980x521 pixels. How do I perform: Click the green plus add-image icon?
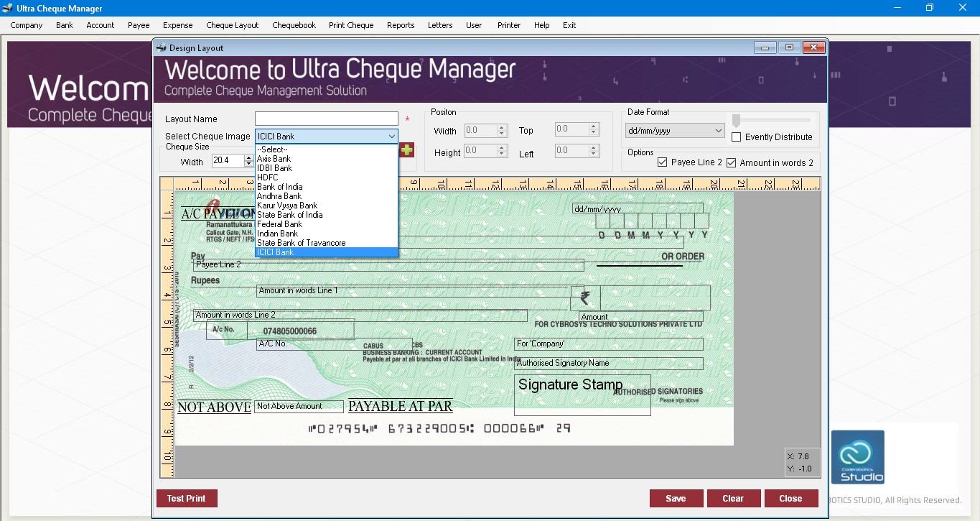(407, 150)
